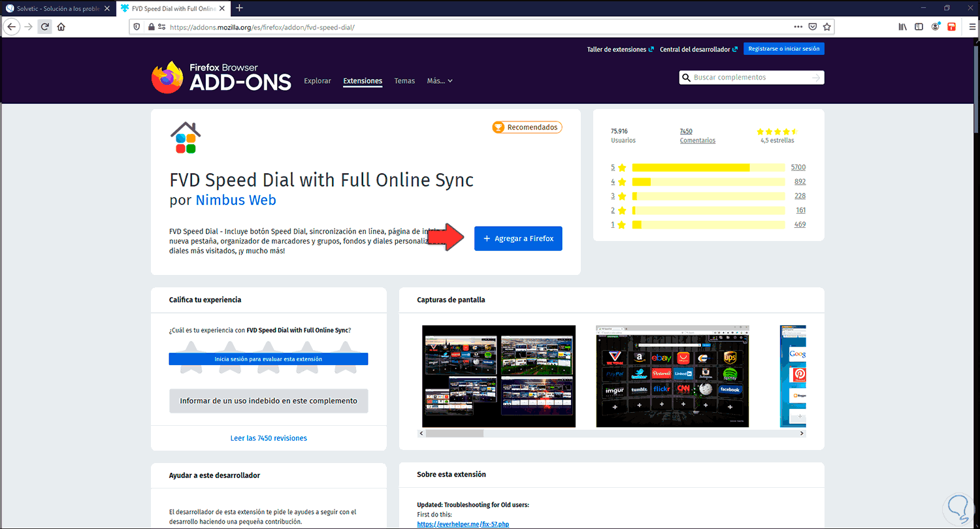The width and height of the screenshot is (980, 529).
Task: Click Agregar a Firefox button
Action: click(518, 238)
